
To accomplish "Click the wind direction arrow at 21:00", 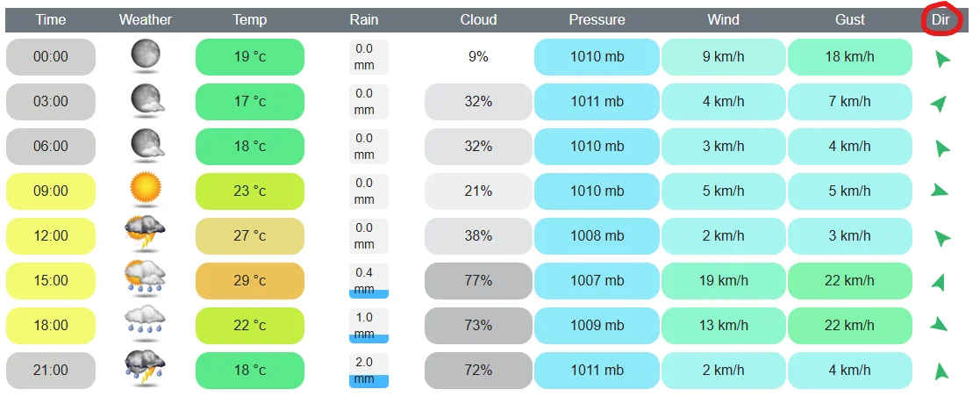I will pyautogui.click(x=941, y=371).
